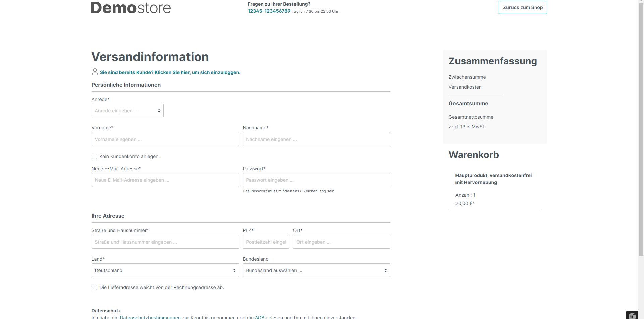Screen dimensions: 644x319
Task: Click 'Täglich 7:30 bis 22:00 Uhr' text
Action: 315,11
